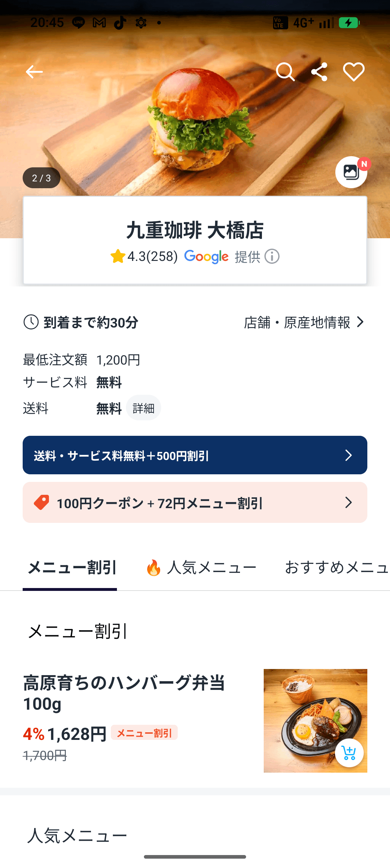The height and width of the screenshot is (868, 390).
Task: Open 店舗・原産地情報 details
Action: pos(297,322)
